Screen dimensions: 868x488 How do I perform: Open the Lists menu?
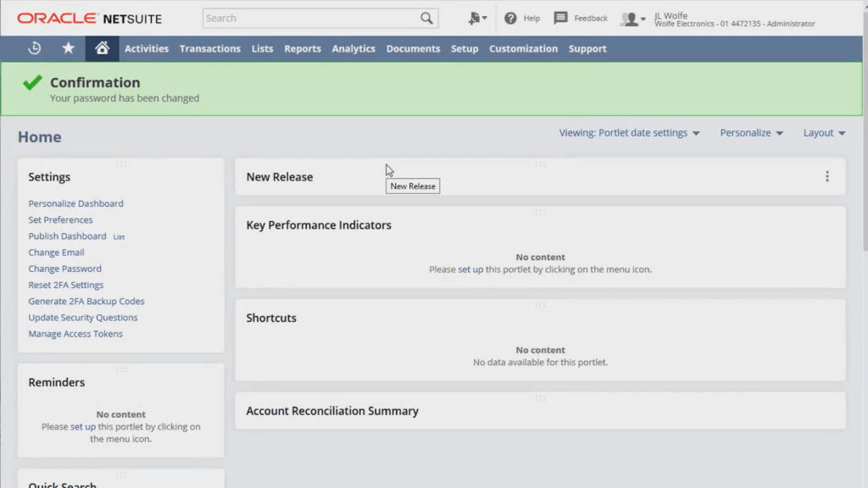tap(263, 48)
